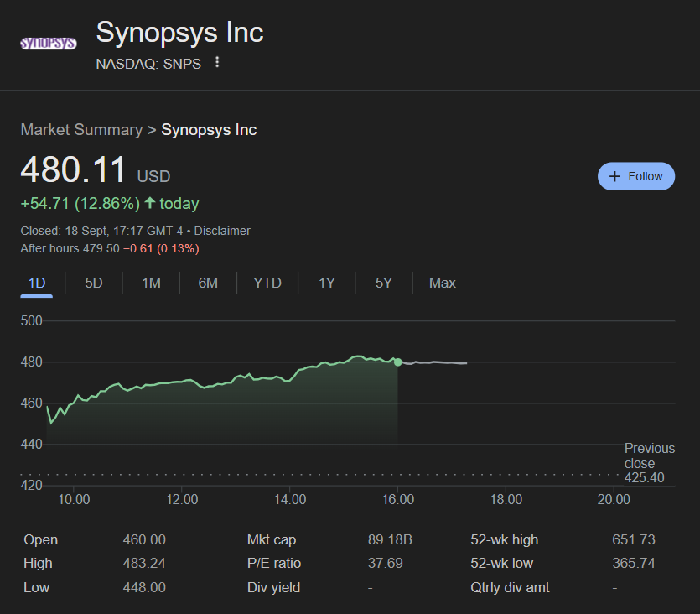The image size is (700, 614).
Task: Click the 52-wk high value 651.73
Action: [634, 539]
